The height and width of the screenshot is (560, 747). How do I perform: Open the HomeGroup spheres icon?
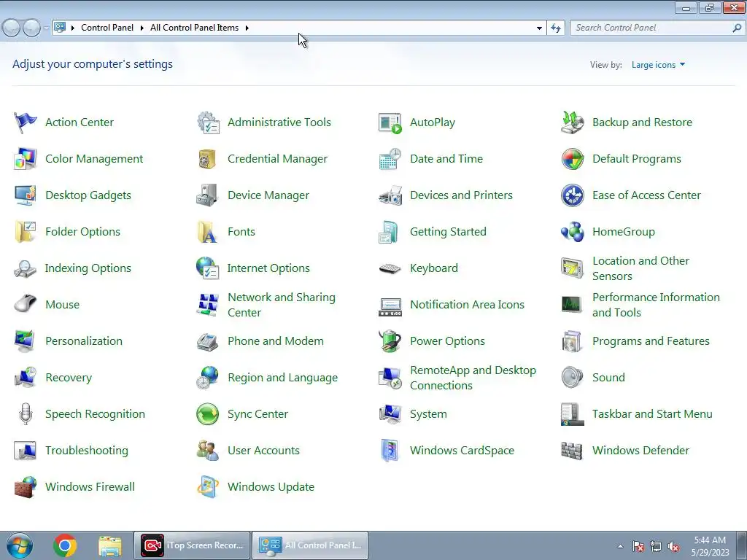(x=572, y=232)
